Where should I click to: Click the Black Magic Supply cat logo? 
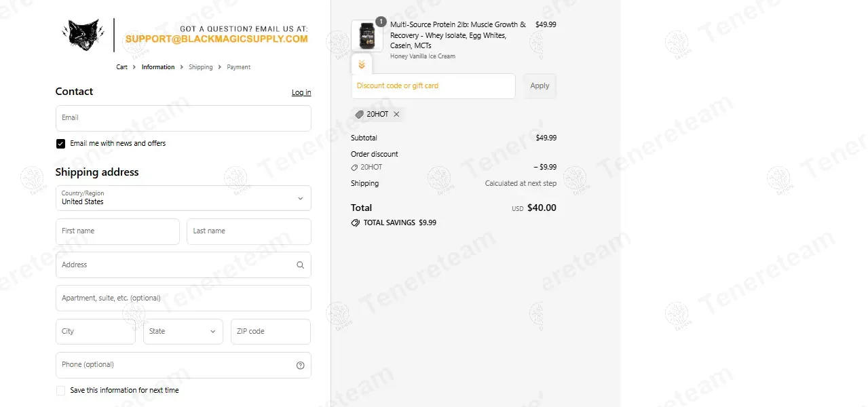tap(83, 34)
